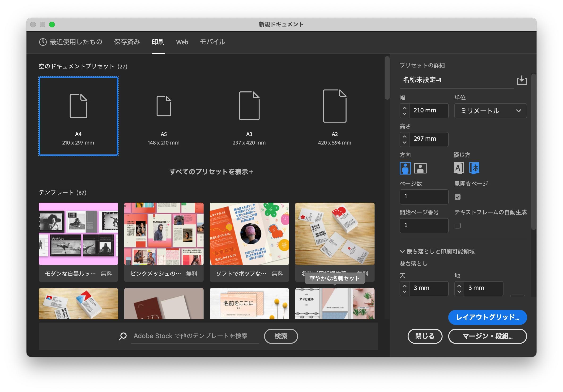Select portrait orientation icon
The image size is (563, 392).
point(405,168)
